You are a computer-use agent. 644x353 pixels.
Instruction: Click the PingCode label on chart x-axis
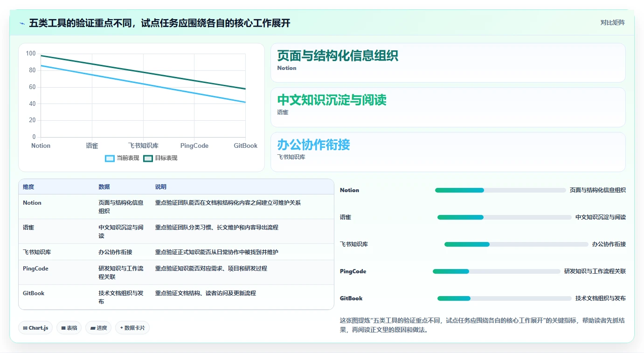pyautogui.click(x=194, y=145)
